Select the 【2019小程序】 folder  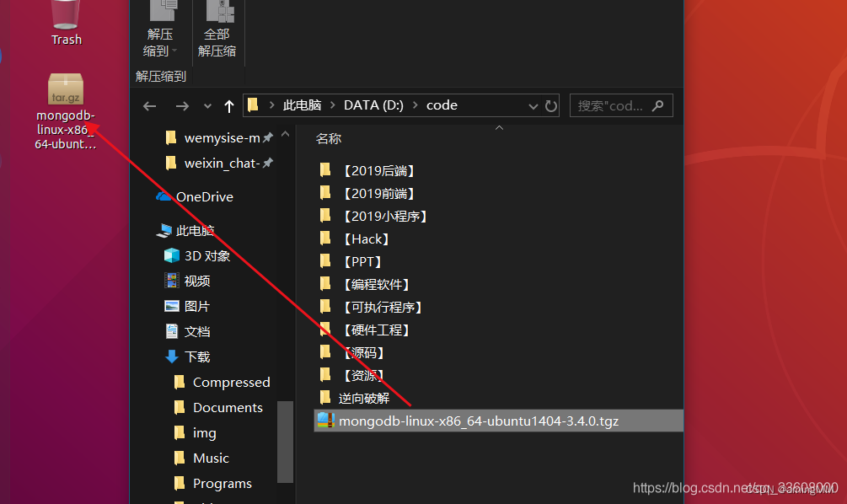(374, 216)
